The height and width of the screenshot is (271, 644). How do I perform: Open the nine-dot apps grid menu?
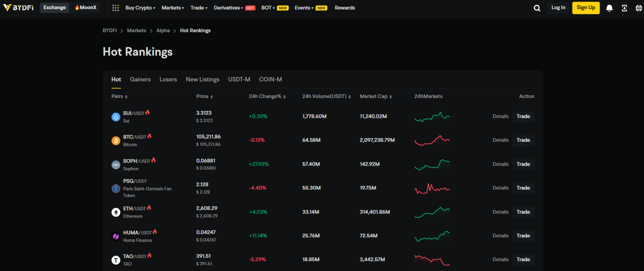[115, 8]
